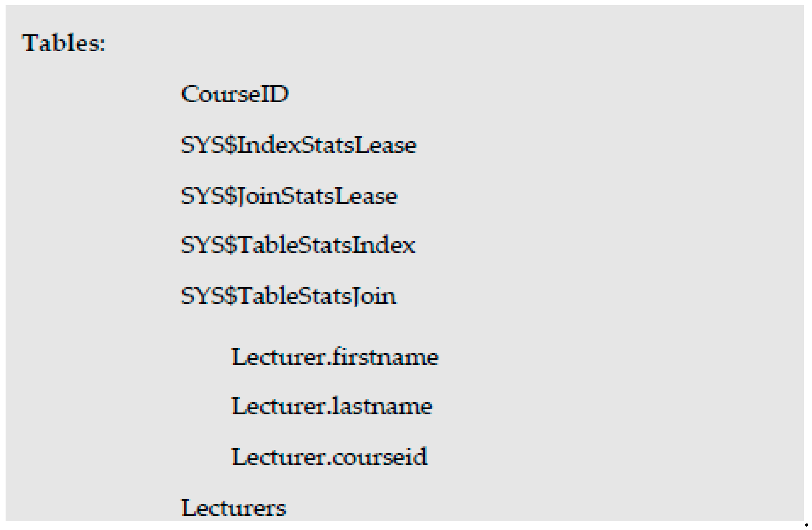Select SYS$IndexStatsLease in the table list
The width and height of the screenshot is (812, 530).
(x=299, y=145)
